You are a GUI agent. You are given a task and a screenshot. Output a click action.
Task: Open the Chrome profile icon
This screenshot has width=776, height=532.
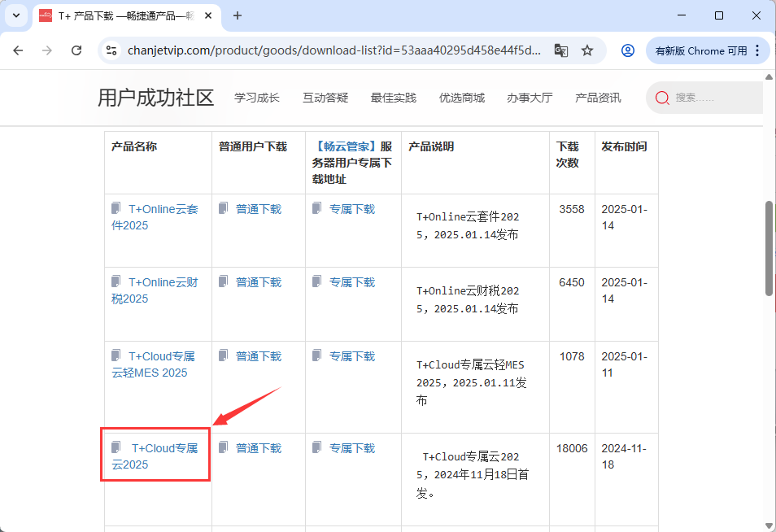[627, 50]
